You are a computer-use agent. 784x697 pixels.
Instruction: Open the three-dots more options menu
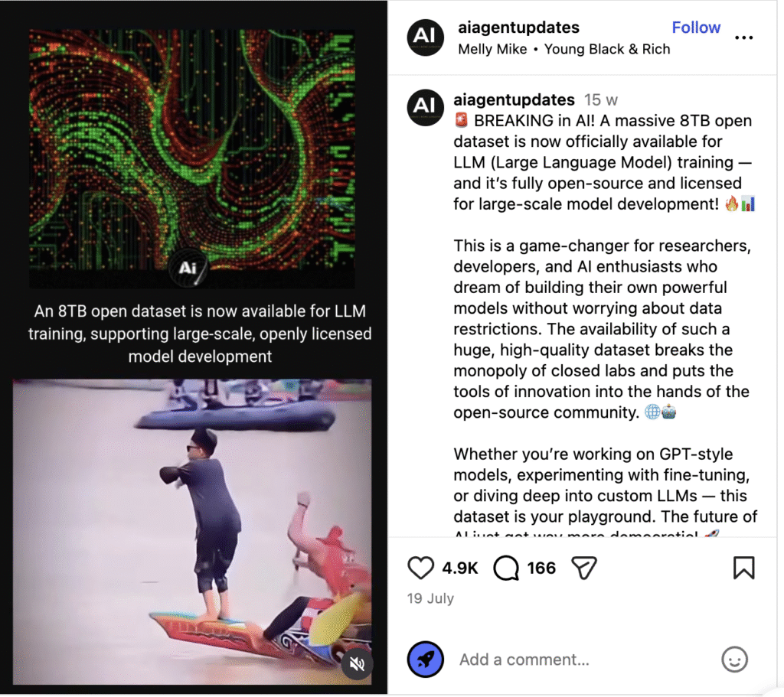point(743,37)
